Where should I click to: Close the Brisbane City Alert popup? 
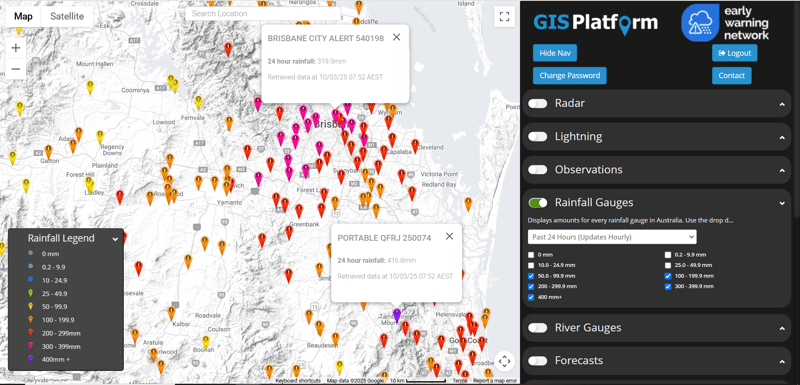point(396,37)
